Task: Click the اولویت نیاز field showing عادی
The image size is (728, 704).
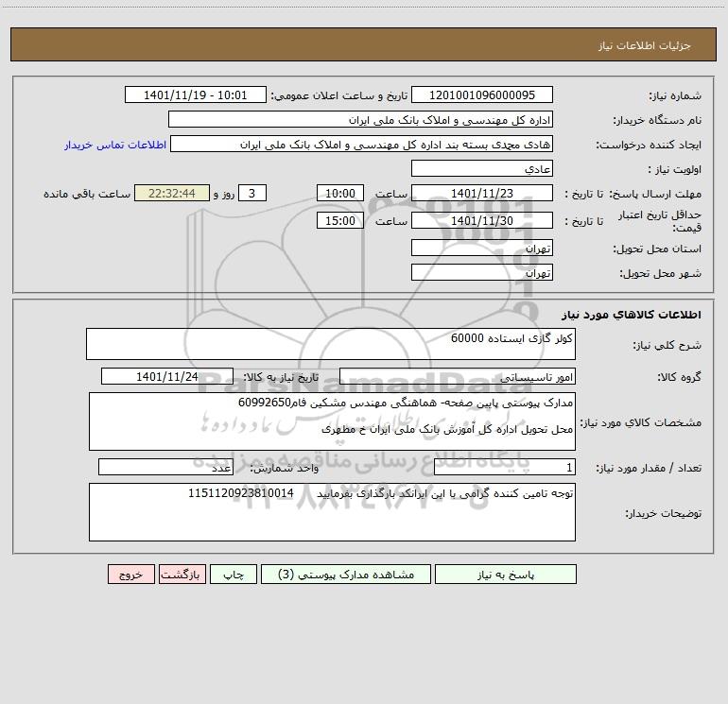Action: click(482, 168)
